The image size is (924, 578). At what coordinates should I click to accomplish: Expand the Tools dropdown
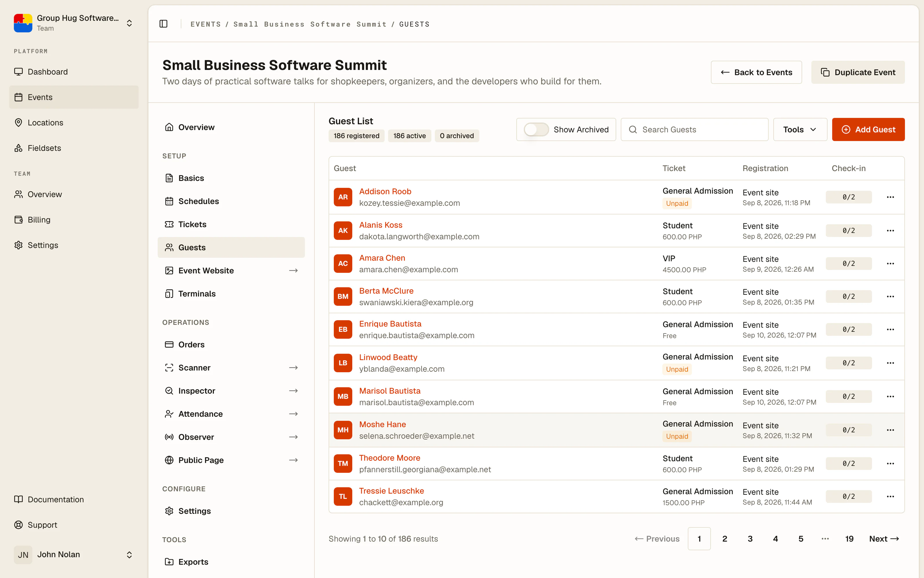tap(800, 129)
